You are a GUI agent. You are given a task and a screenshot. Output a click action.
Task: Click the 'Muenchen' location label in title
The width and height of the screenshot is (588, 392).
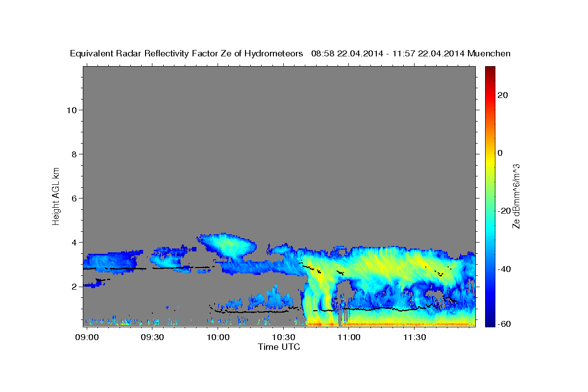click(x=489, y=53)
